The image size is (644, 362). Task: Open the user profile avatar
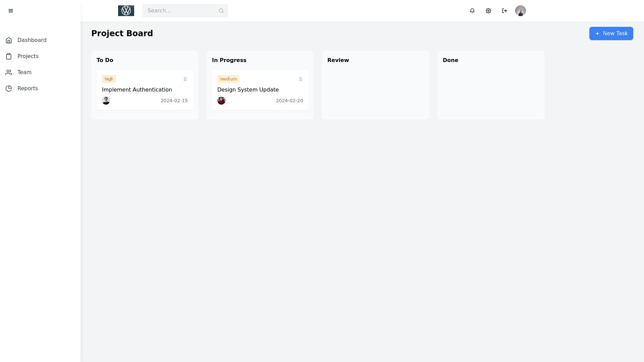tap(521, 11)
